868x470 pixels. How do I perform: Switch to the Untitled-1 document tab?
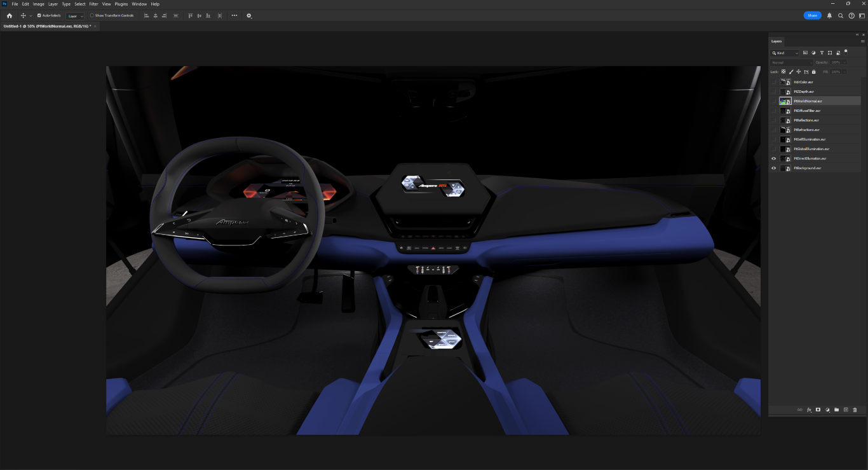click(46, 26)
